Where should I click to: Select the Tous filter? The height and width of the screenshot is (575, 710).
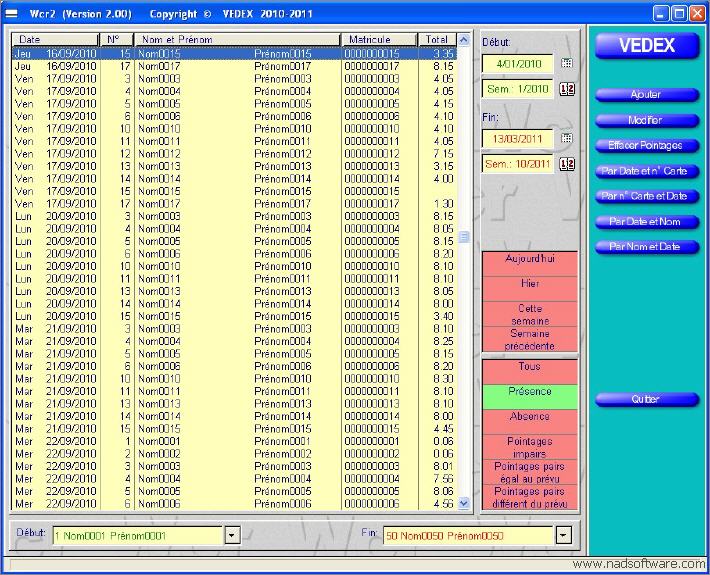[x=530, y=372]
